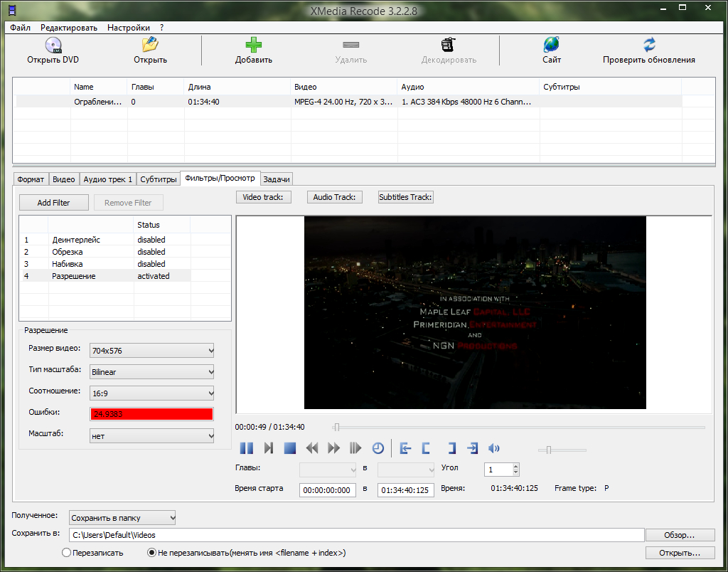Open the Сайт globe icon
Screen dimensions: 728x572
552,45
